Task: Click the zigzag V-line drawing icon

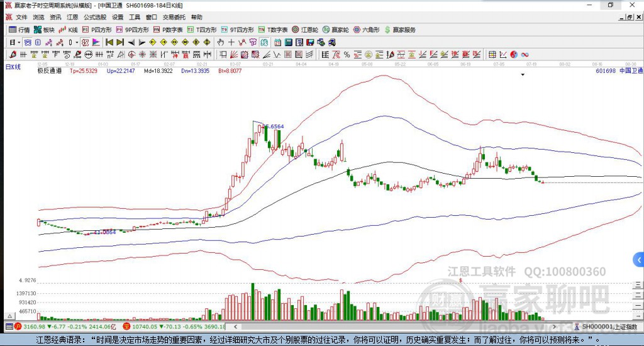Action: pos(277,55)
